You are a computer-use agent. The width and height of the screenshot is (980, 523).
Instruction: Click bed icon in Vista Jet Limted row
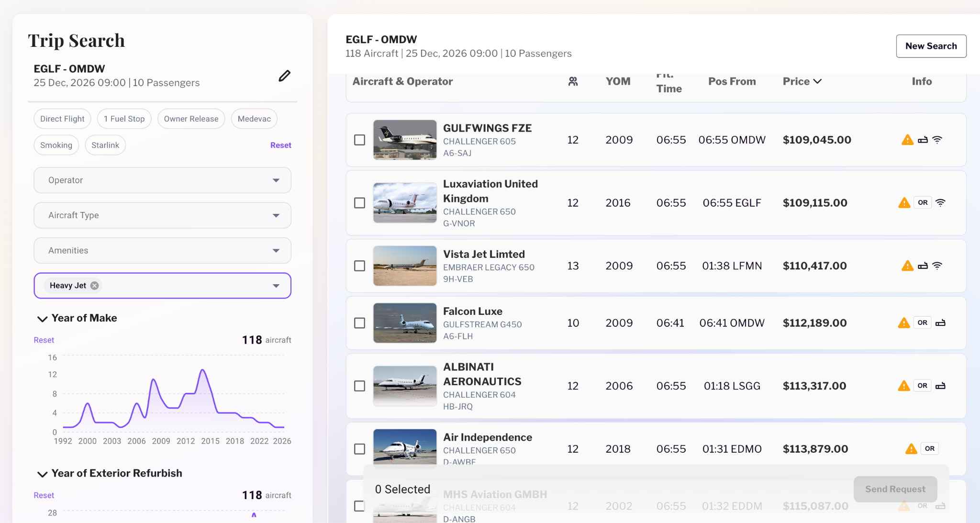923,266
